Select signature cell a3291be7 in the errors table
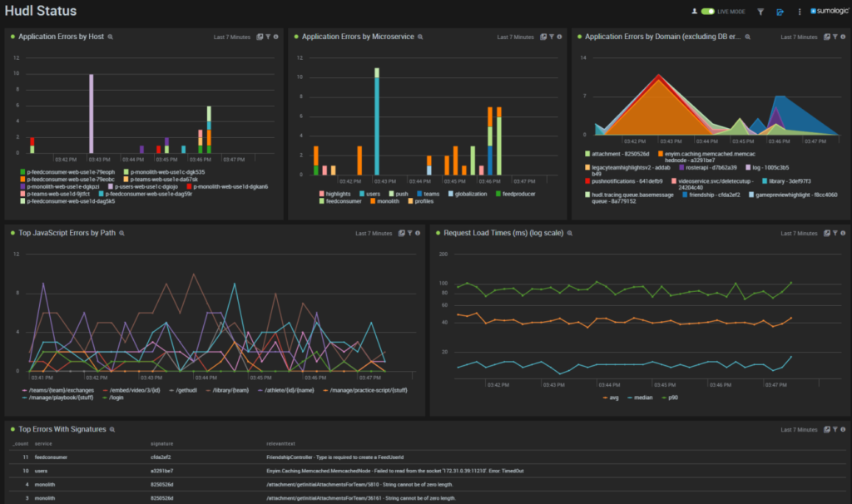This screenshot has width=852, height=504. (x=162, y=471)
